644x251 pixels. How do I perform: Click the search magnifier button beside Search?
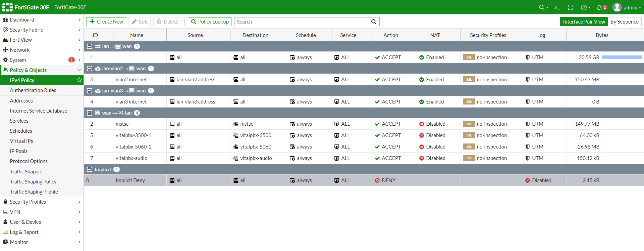(x=374, y=22)
